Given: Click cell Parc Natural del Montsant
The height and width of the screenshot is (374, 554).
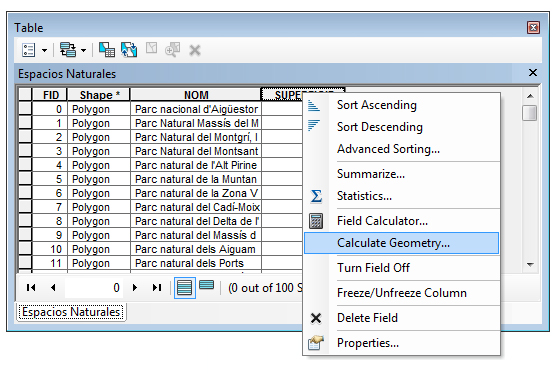Looking at the screenshot, I should (x=196, y=151).
